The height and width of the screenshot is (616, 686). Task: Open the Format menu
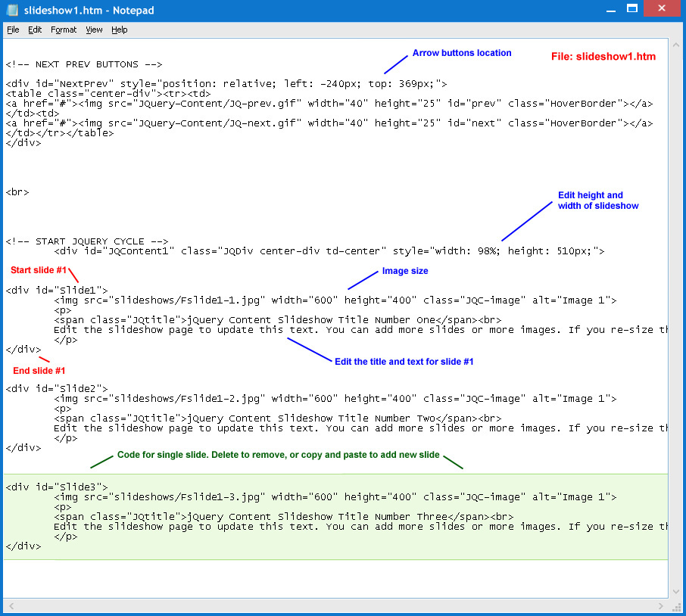point(64,30)
